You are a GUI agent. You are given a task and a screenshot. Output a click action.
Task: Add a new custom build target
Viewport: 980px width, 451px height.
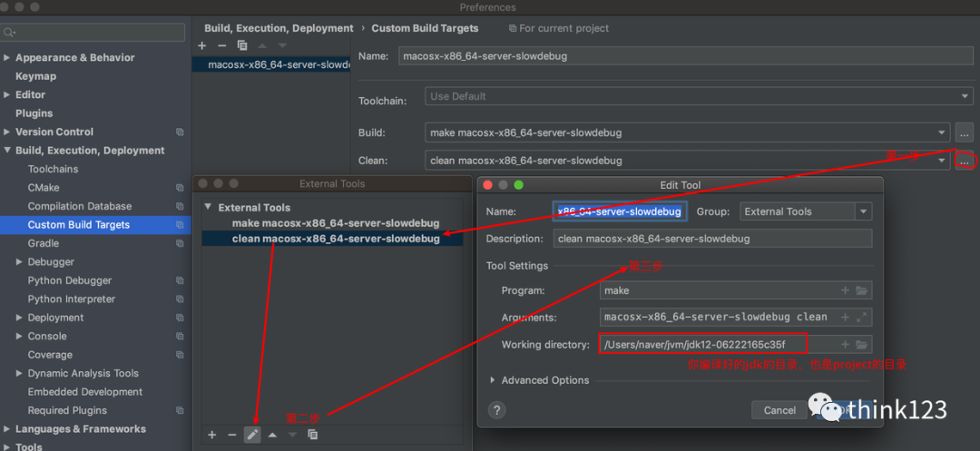201,45
